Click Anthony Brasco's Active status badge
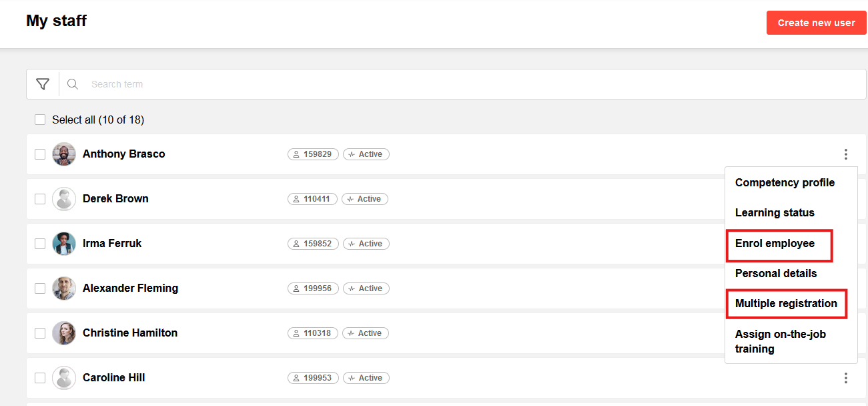Image resolution: width=868 pixels, height=406 pixels. point(366,154)
